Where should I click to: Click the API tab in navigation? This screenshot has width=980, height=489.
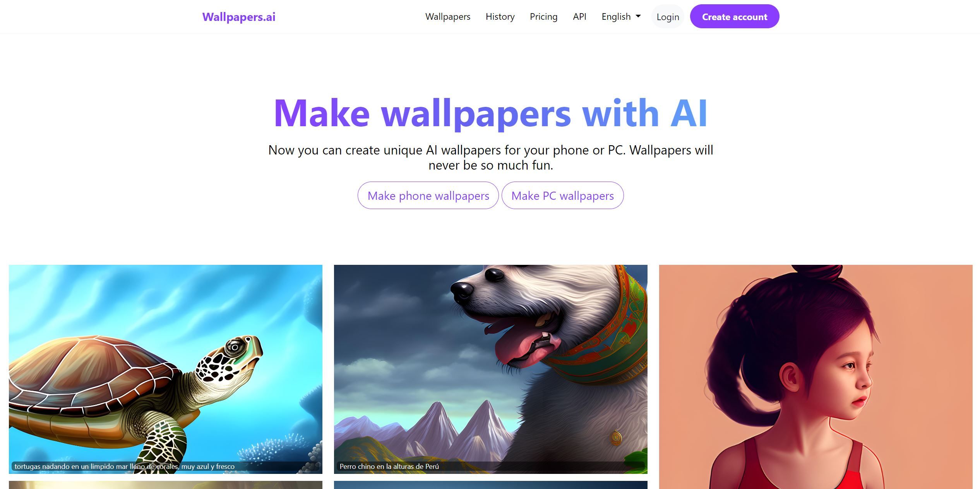[579, 16]
